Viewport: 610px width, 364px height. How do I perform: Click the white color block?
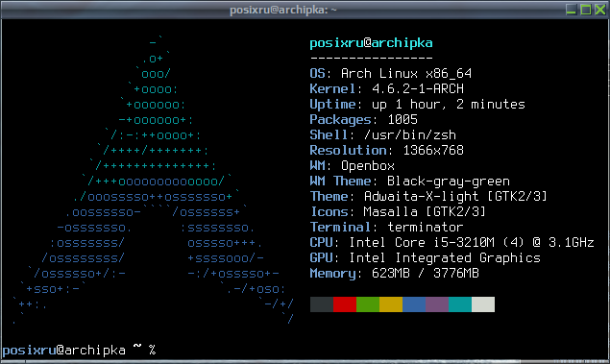click(x=483, y=304)
